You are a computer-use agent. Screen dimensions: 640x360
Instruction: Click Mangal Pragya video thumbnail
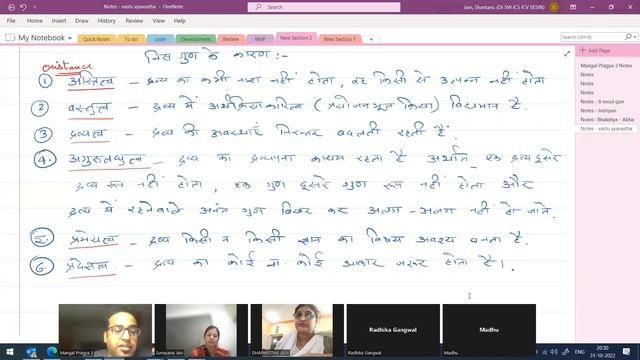pos(105,330)
